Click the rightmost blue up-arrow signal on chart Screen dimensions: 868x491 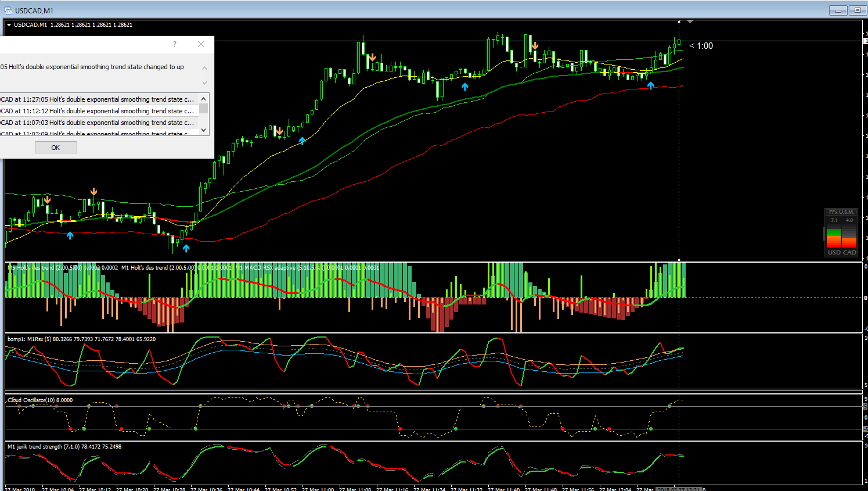651,85
